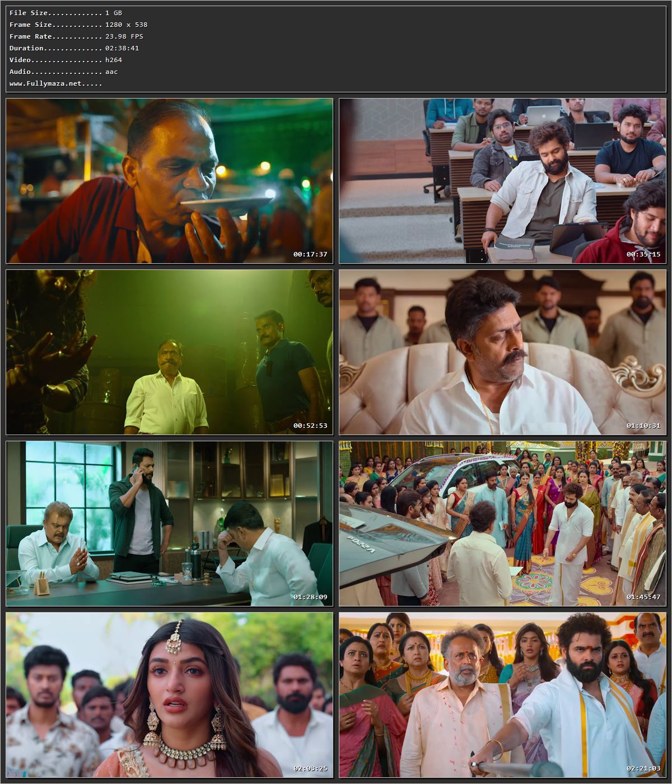
Task: Select the frame stamped 02:03:25
Action: pos(169,695)
